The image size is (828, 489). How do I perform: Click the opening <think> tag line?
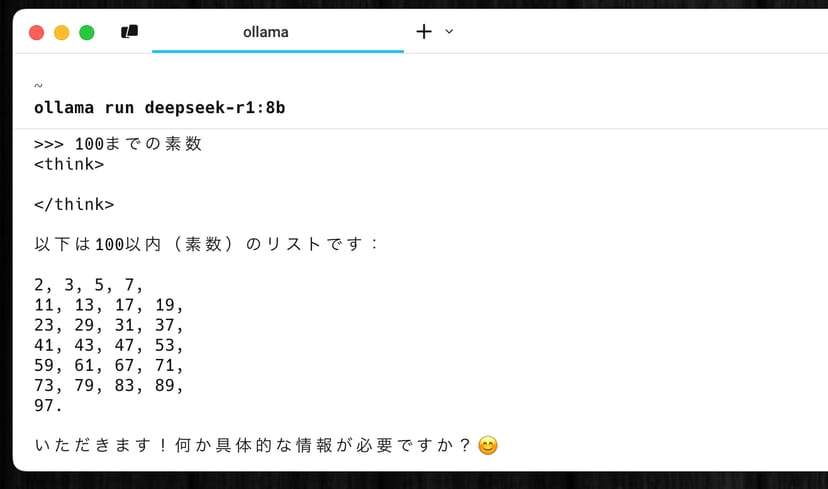tap(69, 164)
